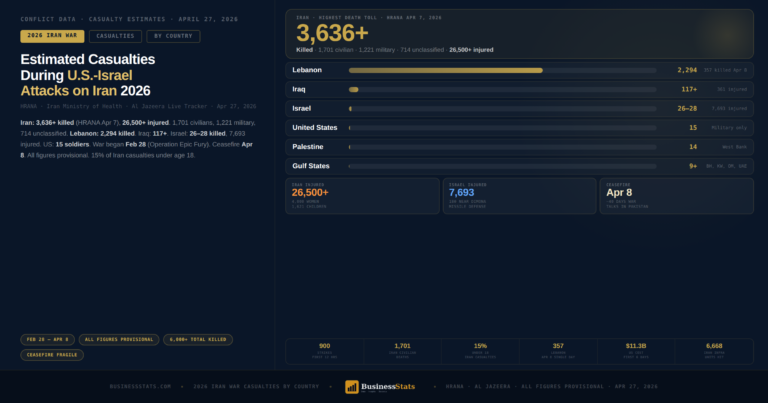
Task: Click the 1,701 Iran civilian deaths stat
Action: point(403,351)
